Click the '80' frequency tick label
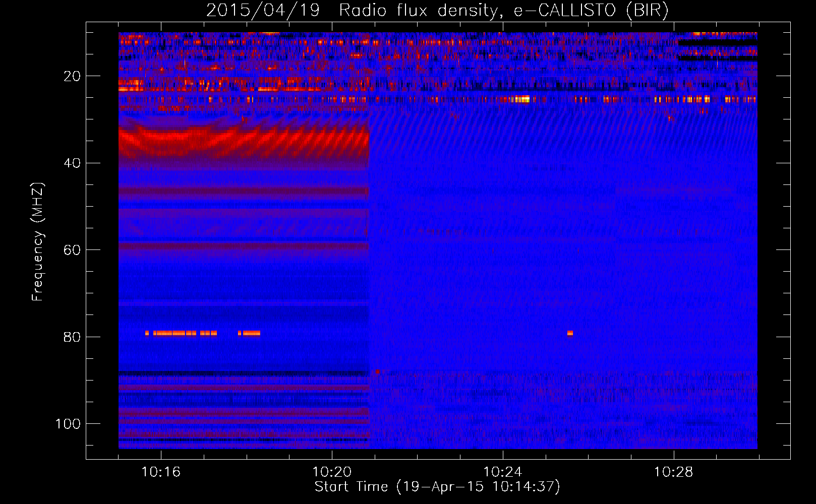This screenshot has height=504, width=816. (x=72, y=337)
